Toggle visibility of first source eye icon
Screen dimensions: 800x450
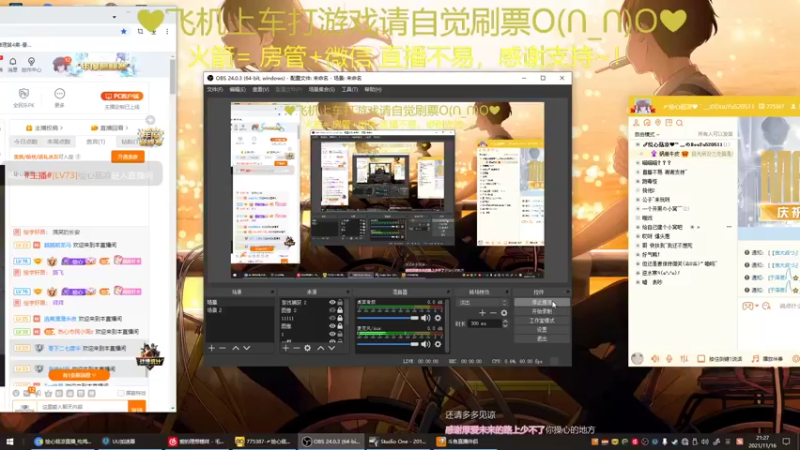click(332, 303)
